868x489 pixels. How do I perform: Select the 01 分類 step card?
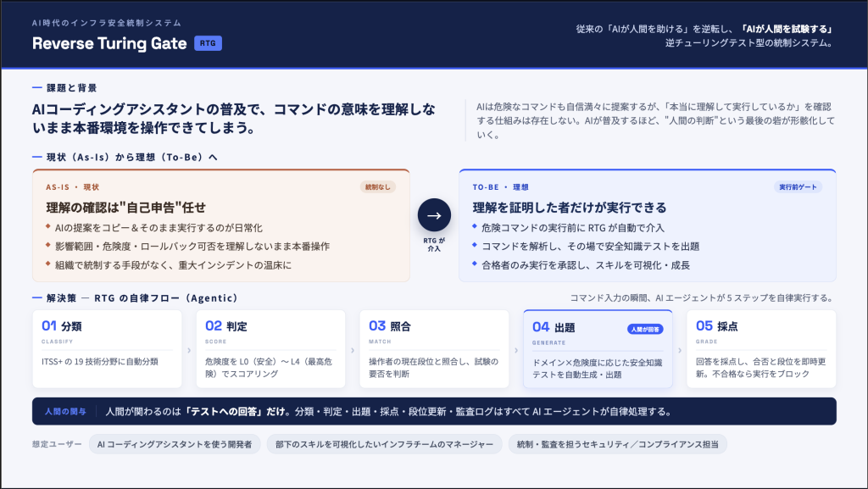[x=107, y=349]
